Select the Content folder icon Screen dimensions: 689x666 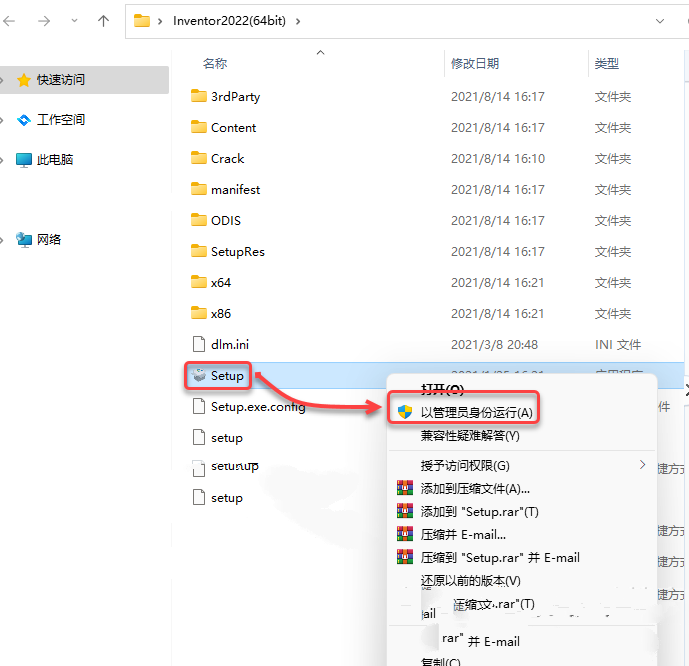(x=199, y=127)
